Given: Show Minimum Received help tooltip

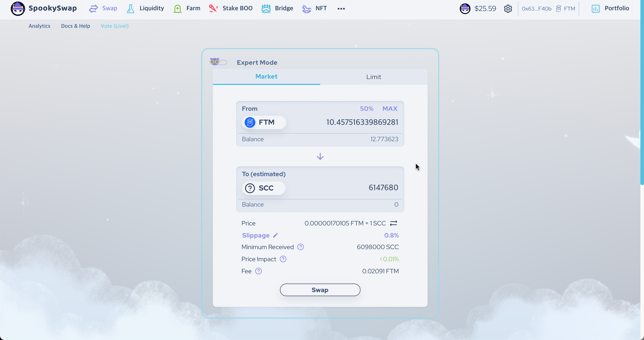Looking at the screenshot, I should coord(300,247).
